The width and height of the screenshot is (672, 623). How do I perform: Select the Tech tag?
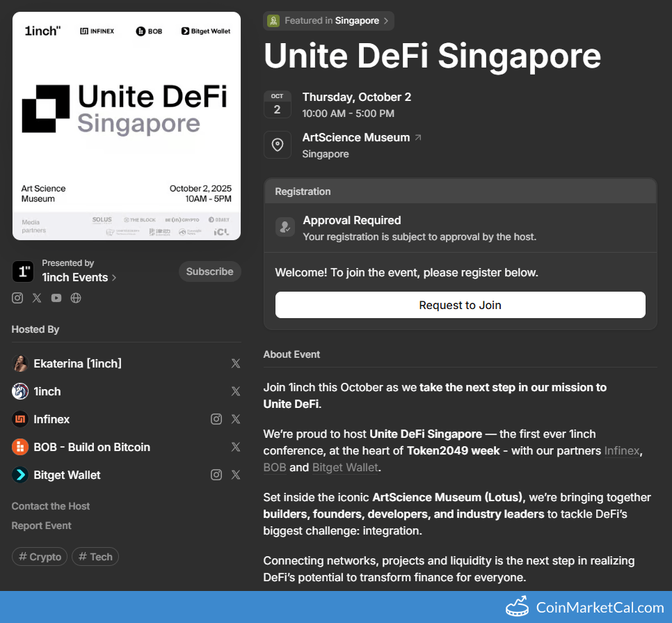click(95, 557)
